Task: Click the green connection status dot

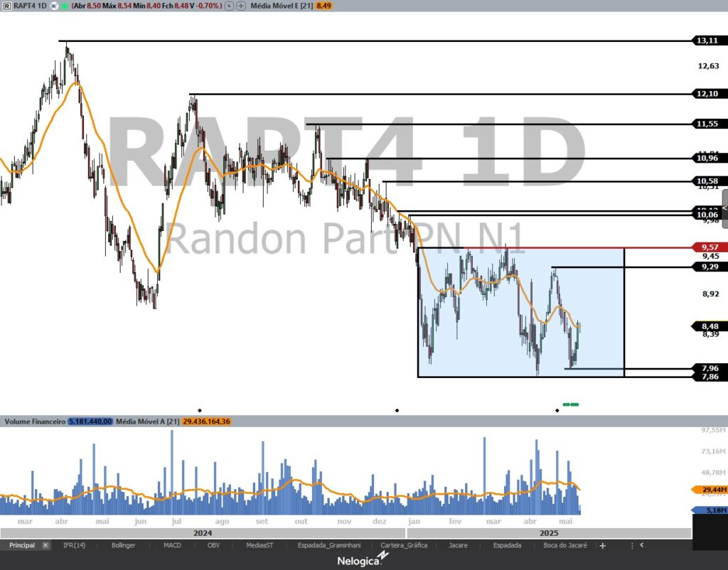Action: click(65, 6)
